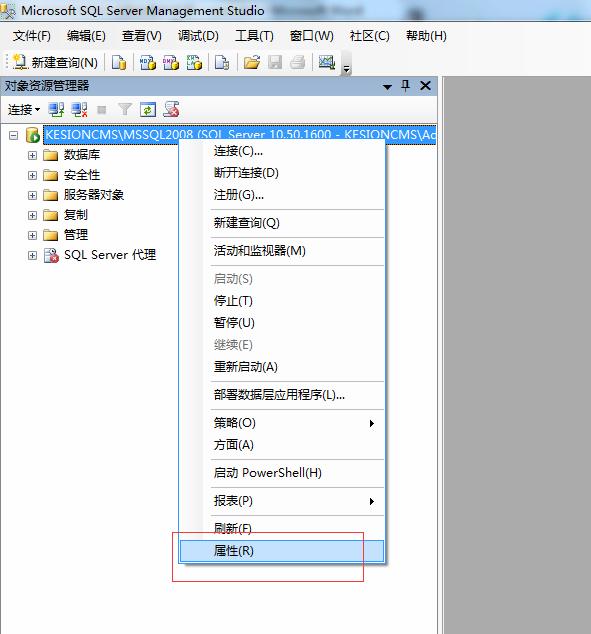The width and height of the screenshot is (591, 634).
Task: Click the Analysis Services XMLA Query icon
Action: tap(194, 62)
